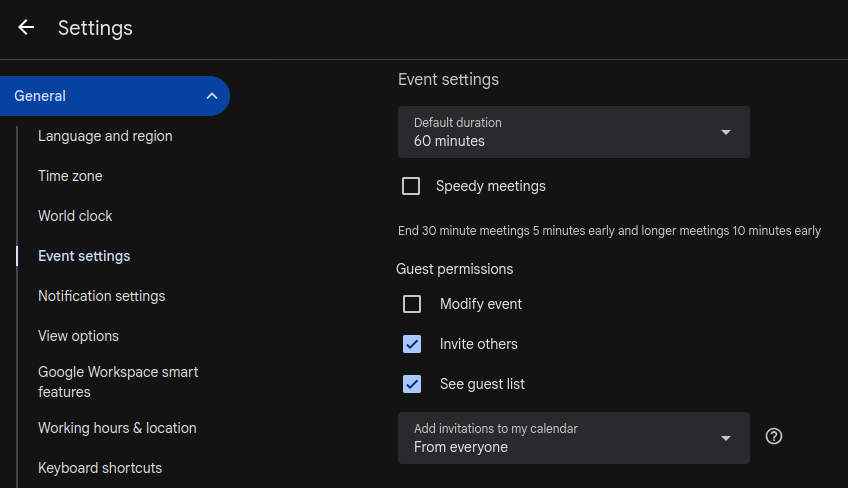Click the General category header
This screenshot has width=848, height=488.
pyautogui.click(x=40, y=96)
